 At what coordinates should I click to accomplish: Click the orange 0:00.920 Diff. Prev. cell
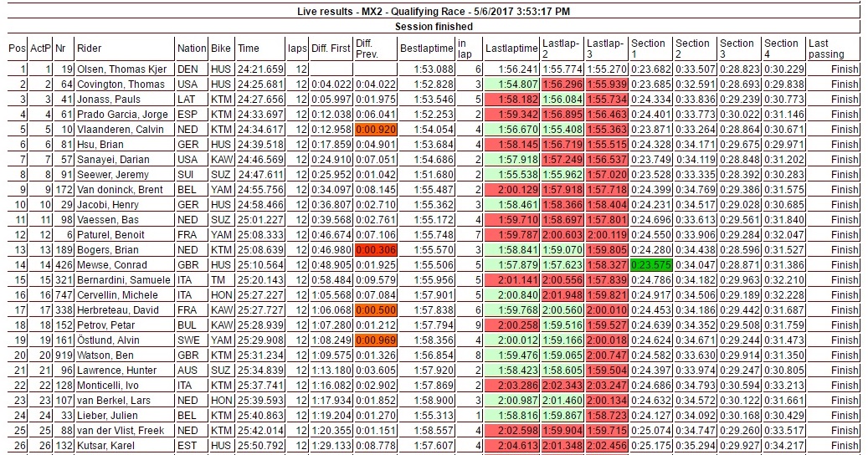tap(374, 130)
